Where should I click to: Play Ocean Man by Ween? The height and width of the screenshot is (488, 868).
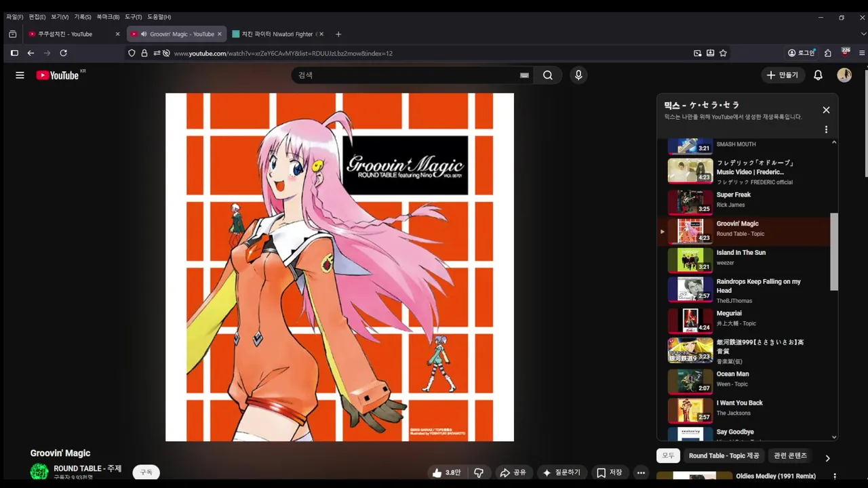point(744,381)
